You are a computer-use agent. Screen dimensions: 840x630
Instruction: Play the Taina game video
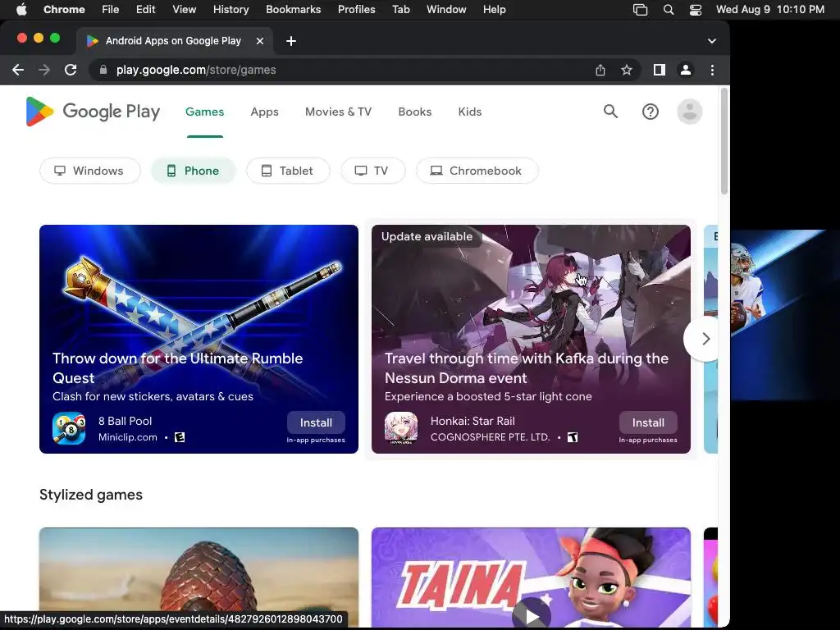click(531, 615)
